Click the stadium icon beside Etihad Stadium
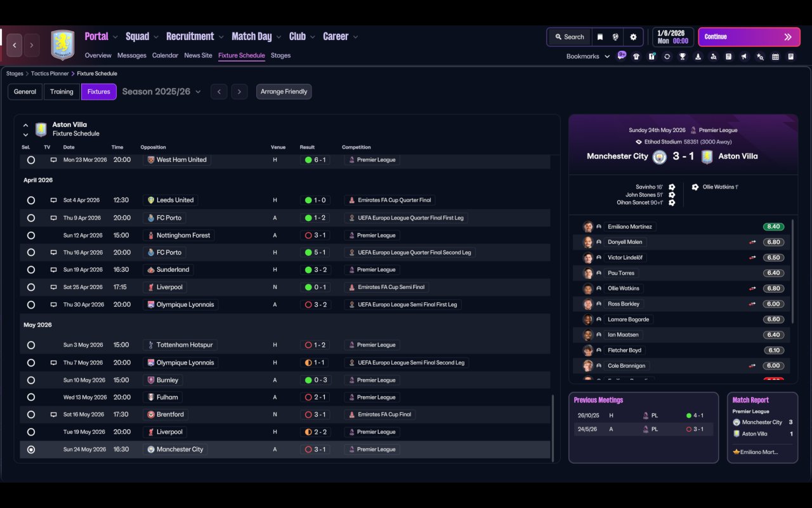This screenshot has width=812, height=508. 639,142
